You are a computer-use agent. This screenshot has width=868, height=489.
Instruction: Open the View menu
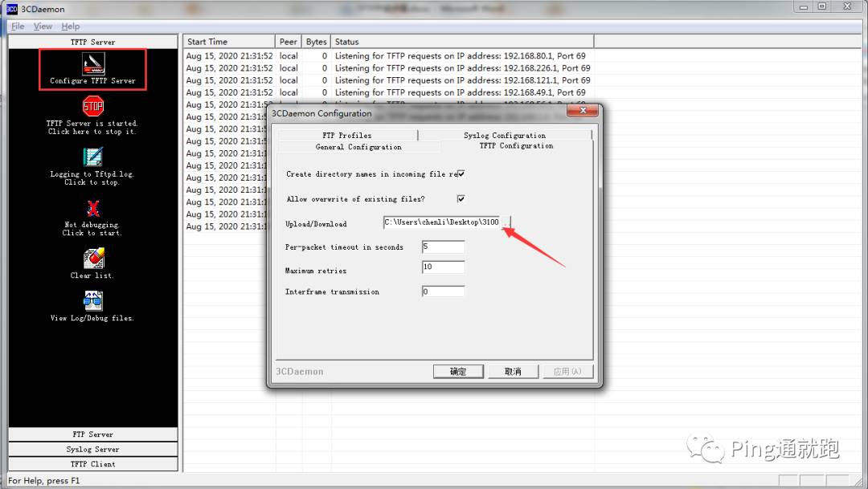[x=43, y=26]
